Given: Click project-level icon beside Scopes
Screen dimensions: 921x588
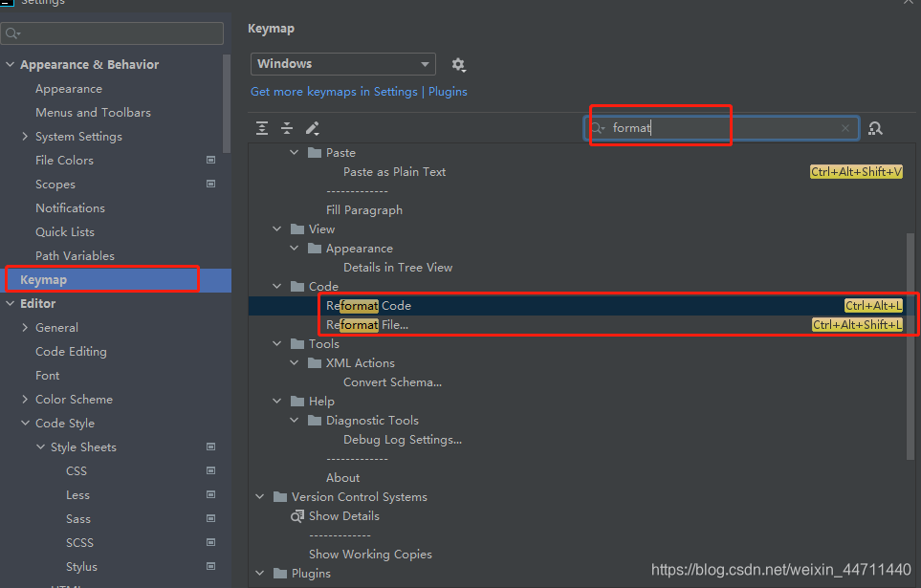Looking at the screenshot, I should coord(210,184).
